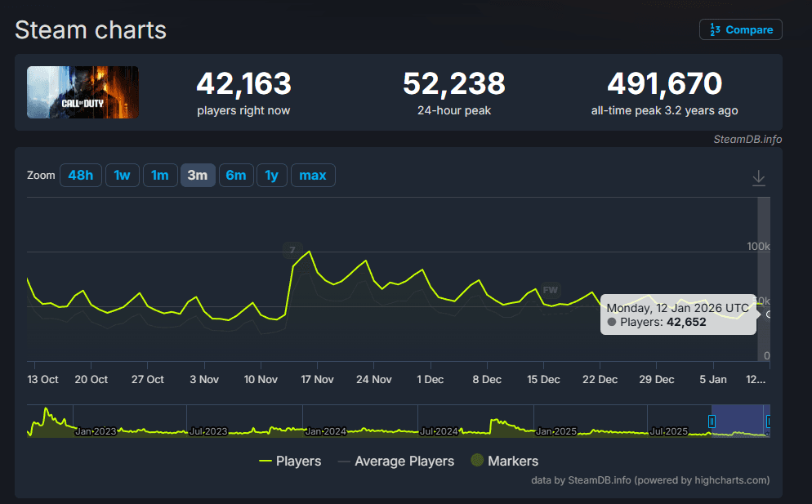Image resolution: width=812 pixels, height=504 pixels.
Task: Click the circular Markers legend symbol
Action: tap(476, 461)
